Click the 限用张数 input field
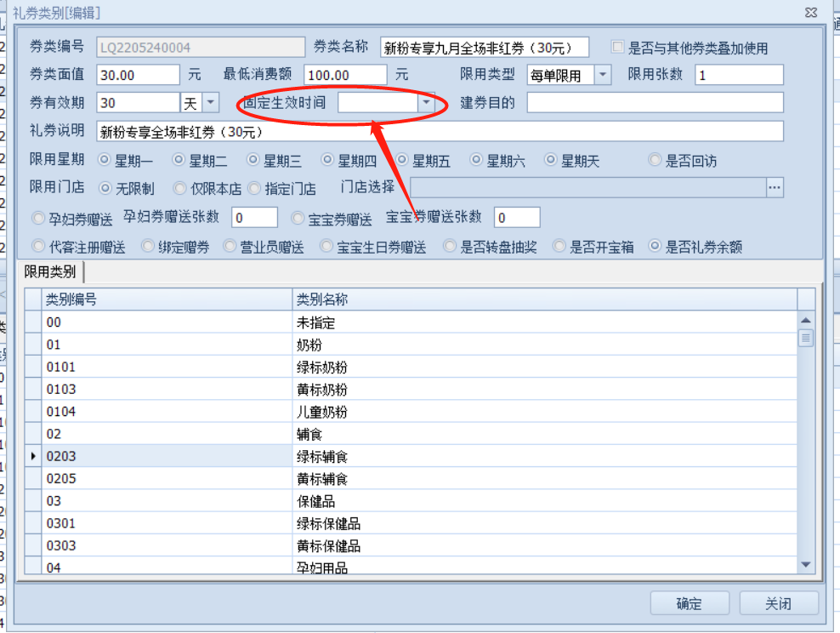 (739, 75)
